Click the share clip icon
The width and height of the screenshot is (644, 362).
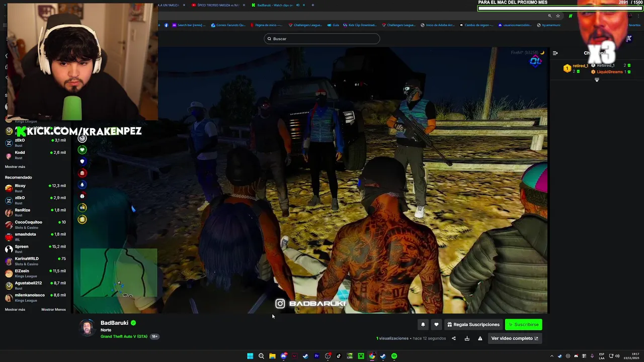pos(453,338)
